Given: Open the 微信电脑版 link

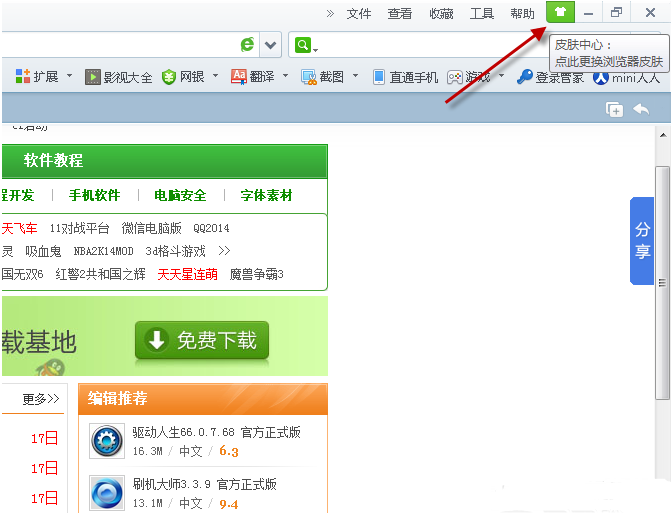Looking at the screenshot, I should tap(151, 228).
